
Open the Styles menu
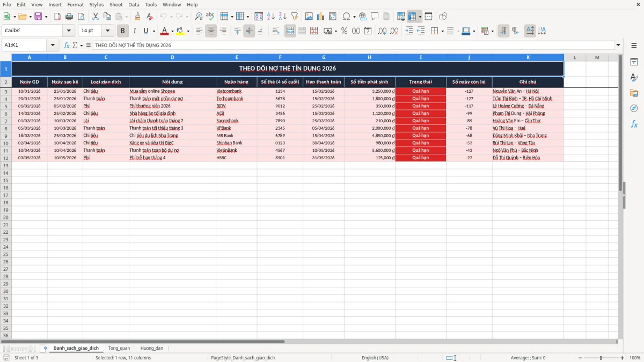pos(97,4)
